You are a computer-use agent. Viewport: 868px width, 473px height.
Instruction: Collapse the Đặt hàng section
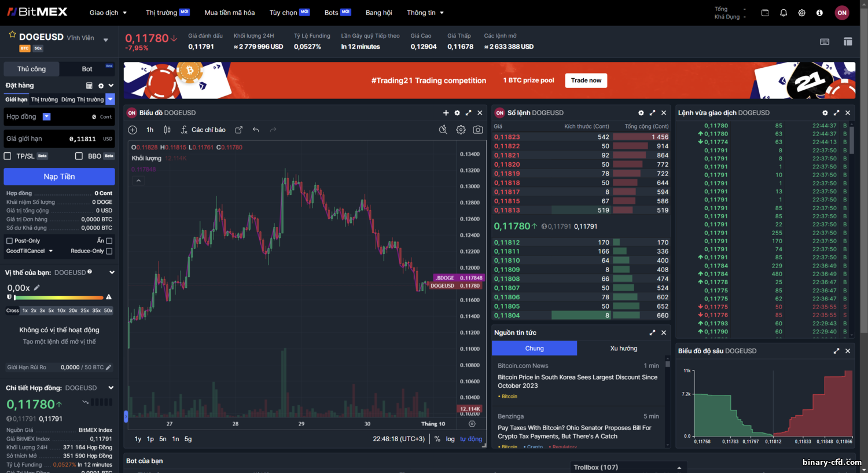[111, 86]
